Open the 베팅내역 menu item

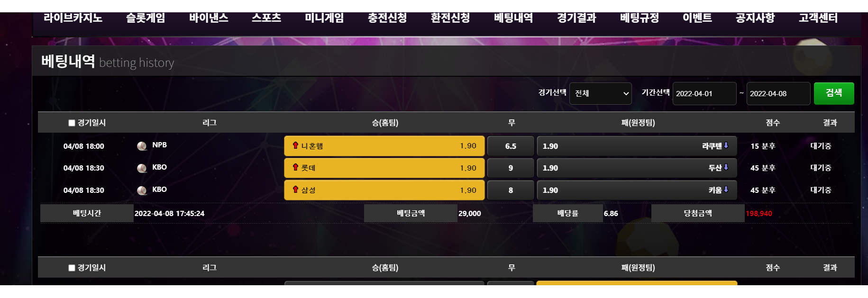513,18
